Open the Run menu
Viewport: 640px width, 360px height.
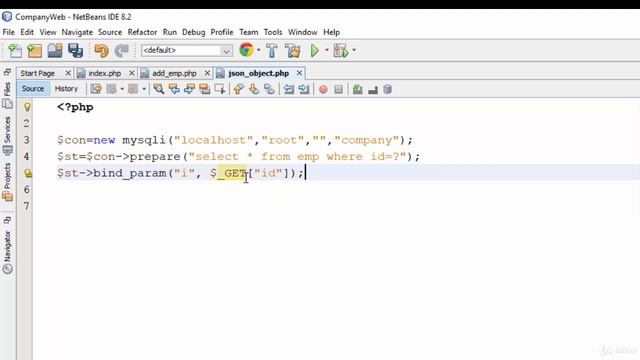tap(170, 32)
